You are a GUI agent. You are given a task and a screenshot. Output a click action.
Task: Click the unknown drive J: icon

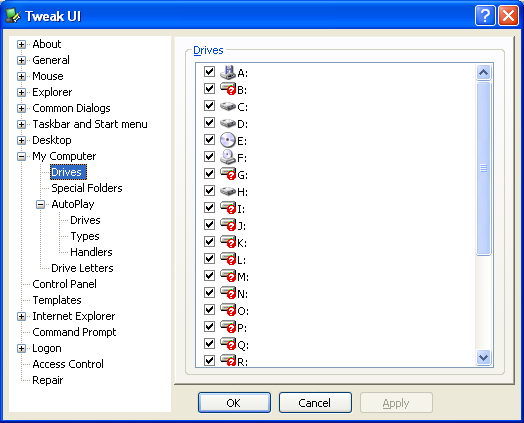point(228,225)
